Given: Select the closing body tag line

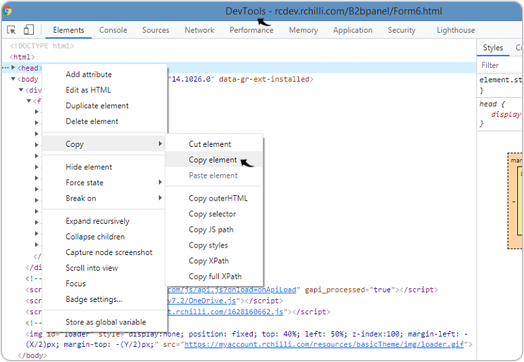Looking at the screenshot, I should [32, 355].
